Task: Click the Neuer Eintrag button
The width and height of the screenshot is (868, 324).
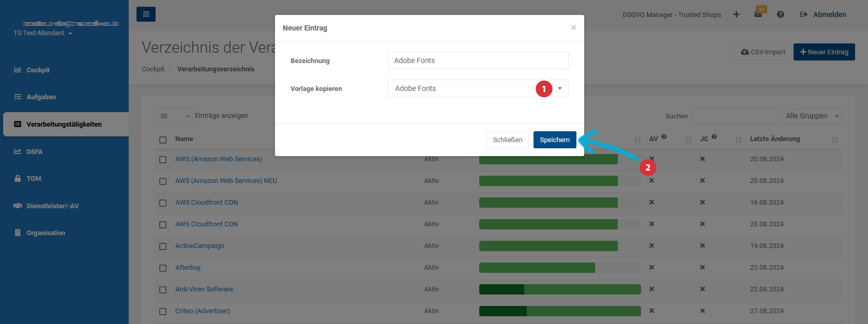Action: [824, 52]
